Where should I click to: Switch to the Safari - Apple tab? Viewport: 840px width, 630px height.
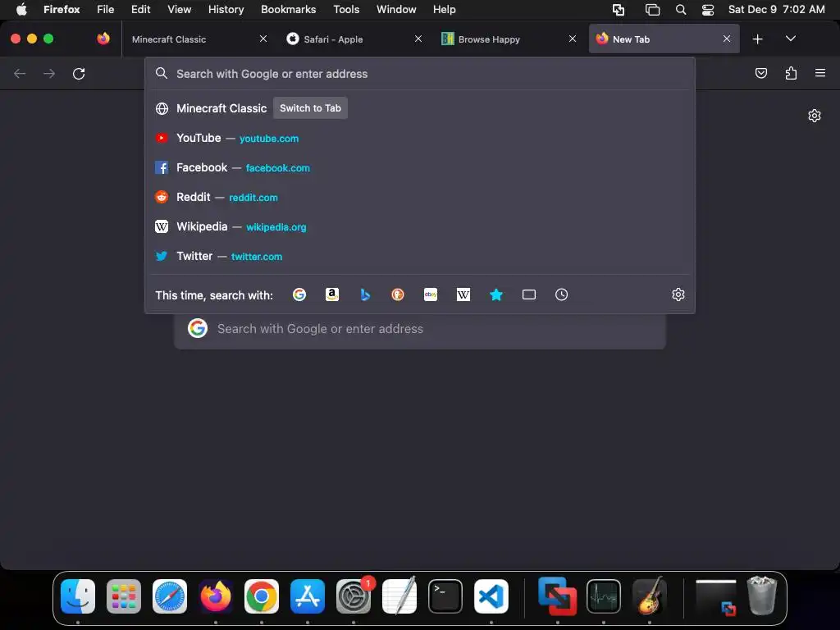tap(354, 39)
